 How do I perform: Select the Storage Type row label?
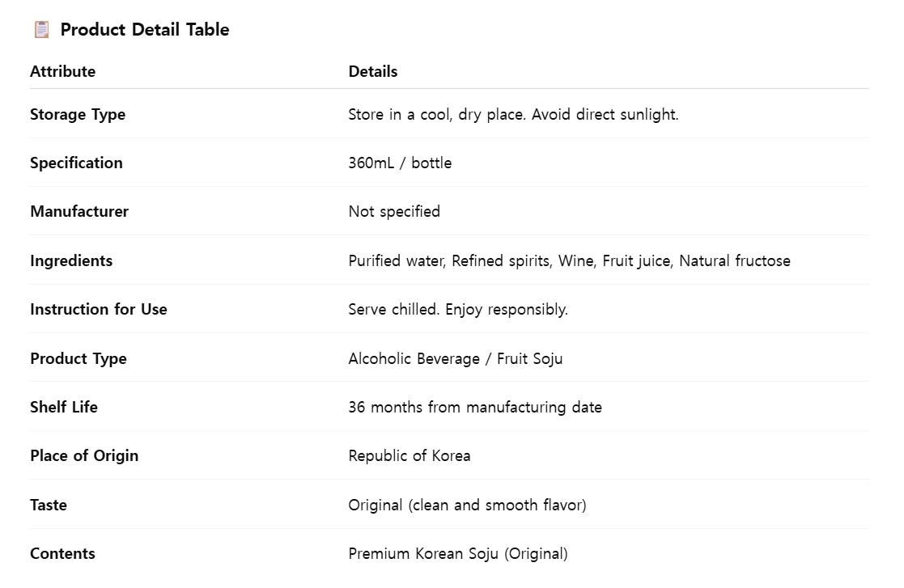78,115
